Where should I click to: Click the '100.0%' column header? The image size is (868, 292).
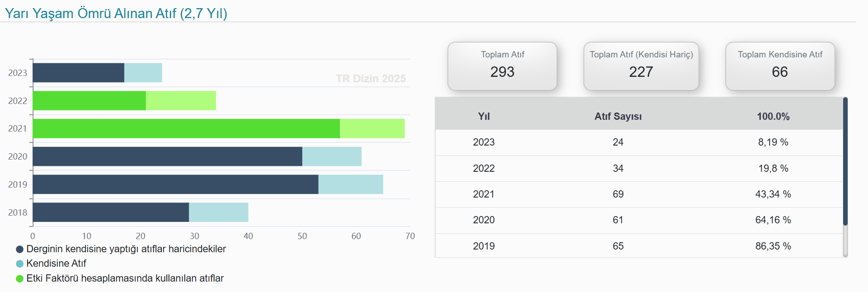[x=773, y=117]
